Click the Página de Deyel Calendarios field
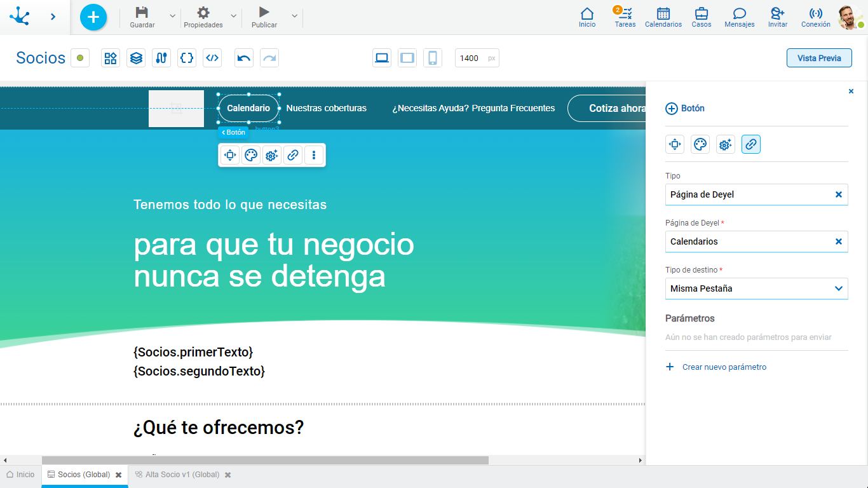868x488 pixels. click(757, 241)
